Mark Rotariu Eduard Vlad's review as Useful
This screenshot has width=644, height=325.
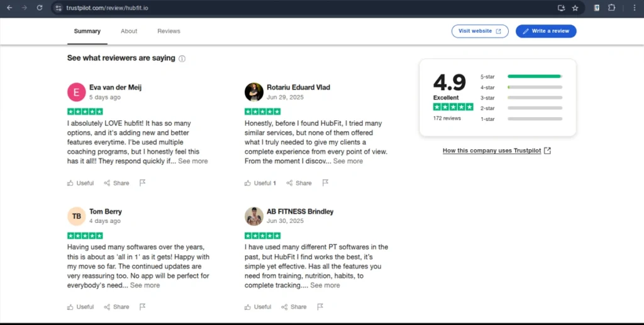(x=260, y=183)
